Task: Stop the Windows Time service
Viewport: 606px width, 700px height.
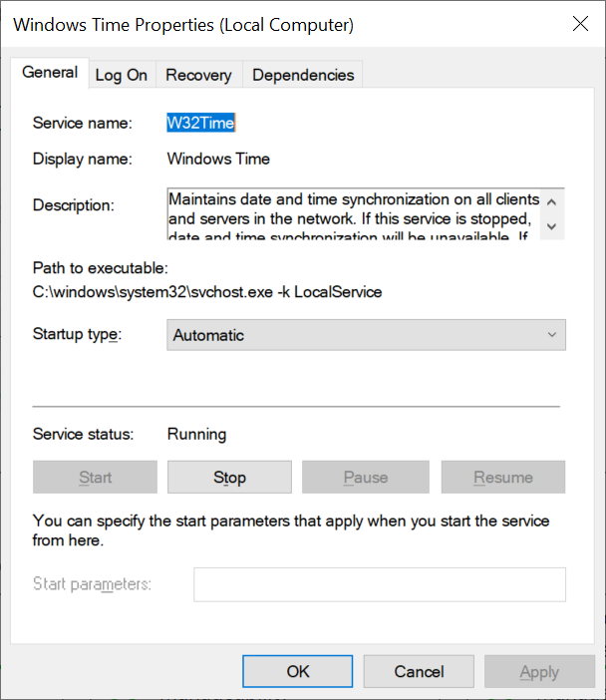Action: click(x=229, y=478)
